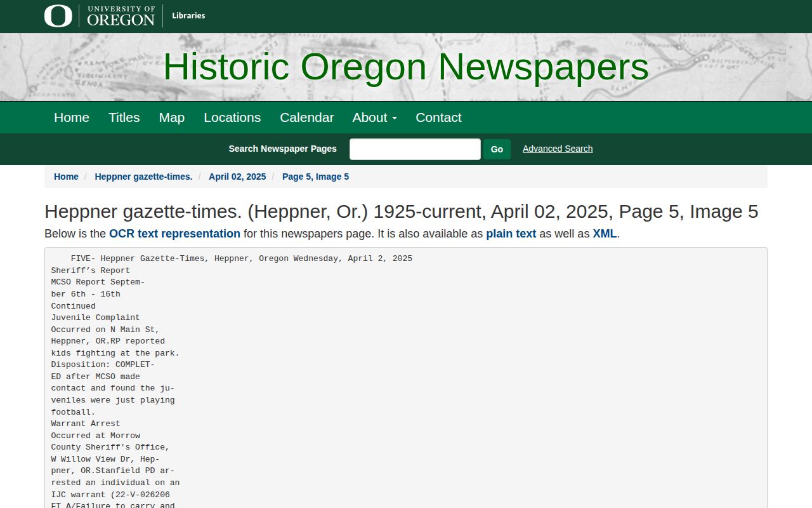Click the 'Disposition: COMPLET-' line
The image size is (812, 508).
pos(103,364)
